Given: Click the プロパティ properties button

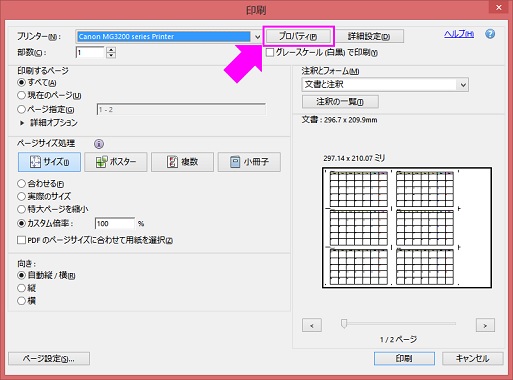Looking at the screenshot, I should click(x=298, y=36).
